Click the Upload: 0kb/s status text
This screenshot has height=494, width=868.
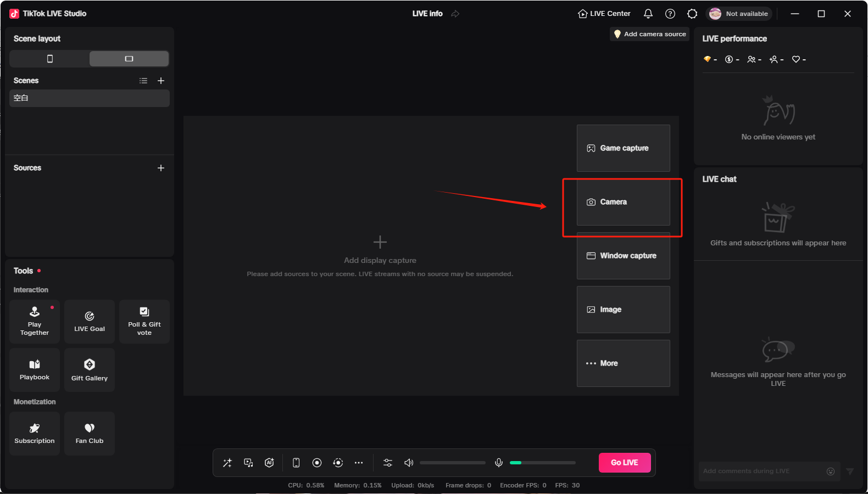pyautogui.click(x=413, y=485)
